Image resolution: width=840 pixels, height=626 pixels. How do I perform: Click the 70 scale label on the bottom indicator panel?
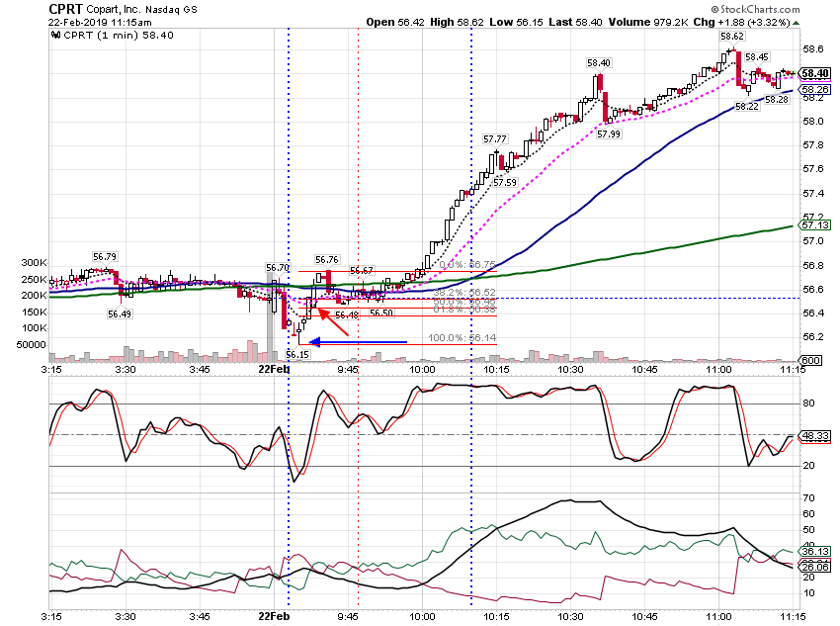808,498
